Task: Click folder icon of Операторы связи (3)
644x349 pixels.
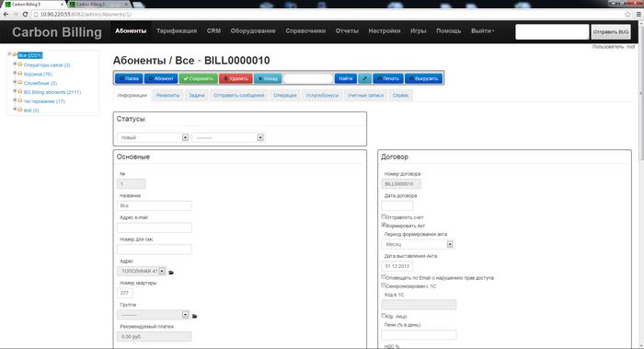Action: (x=20, y=64)
